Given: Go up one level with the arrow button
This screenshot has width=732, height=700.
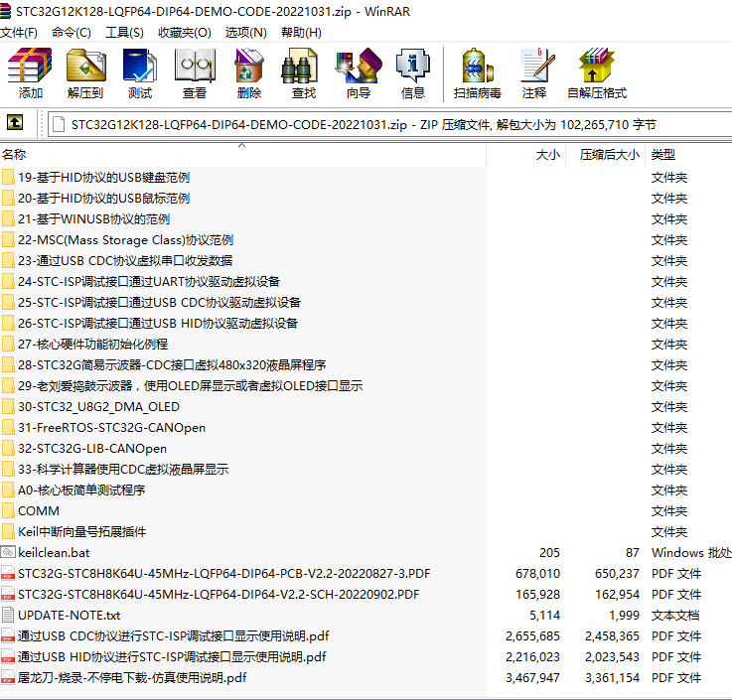Looking at the screenshot, I should (15, 123).
